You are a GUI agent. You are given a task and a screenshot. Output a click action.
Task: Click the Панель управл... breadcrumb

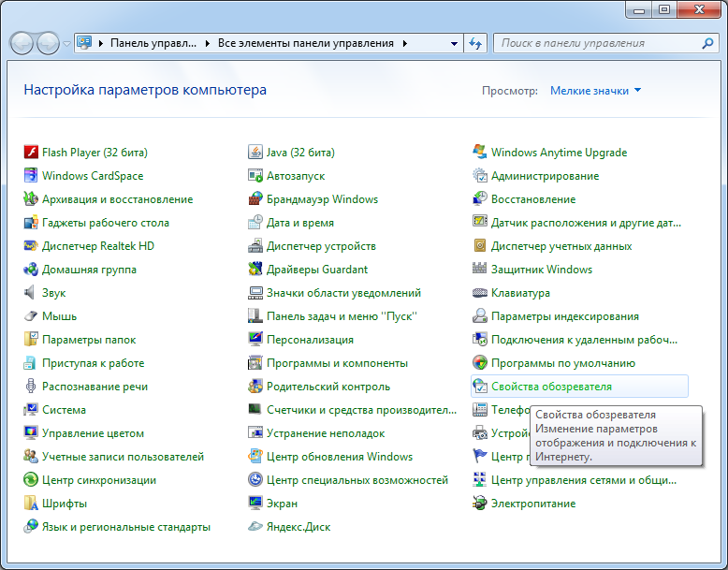153,43
